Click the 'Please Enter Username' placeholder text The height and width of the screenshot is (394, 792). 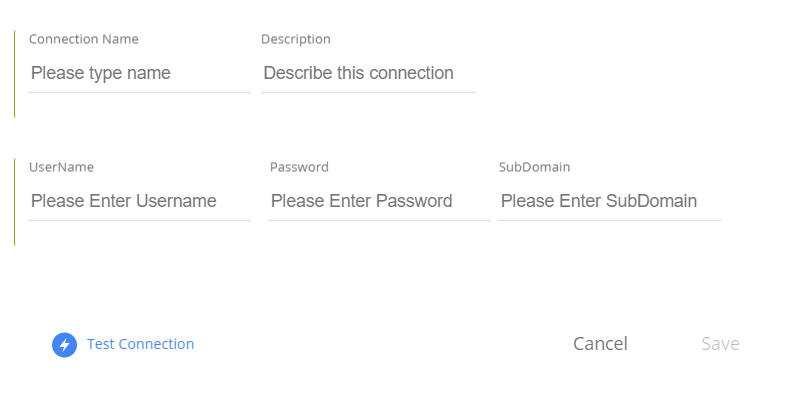tap(124, 201)
